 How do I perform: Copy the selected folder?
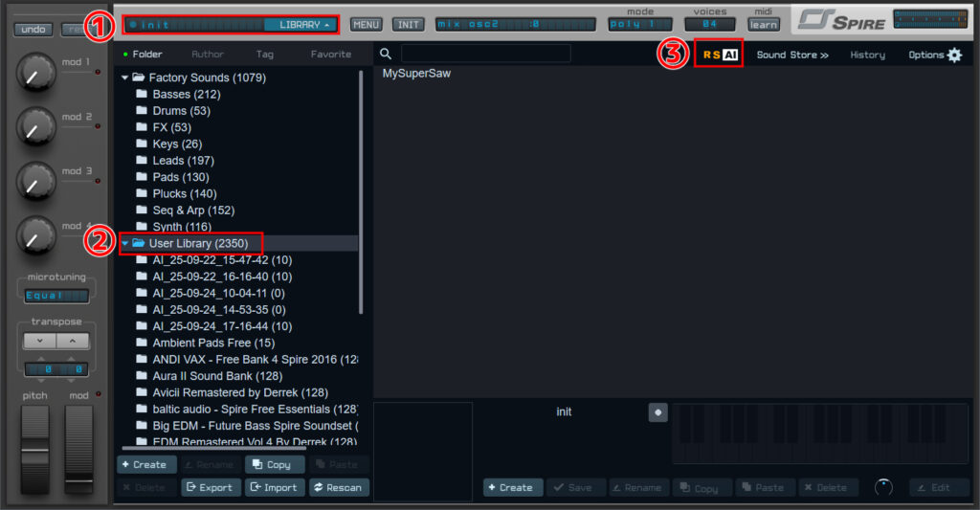tap(275, 464)
